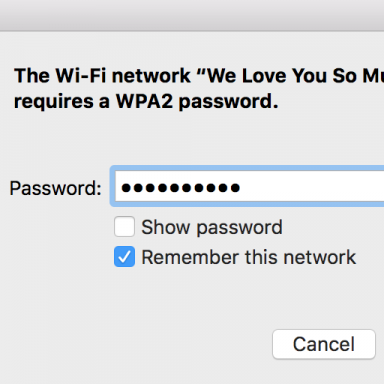
Task: Click the "Show password" label text
Action: 212,227
